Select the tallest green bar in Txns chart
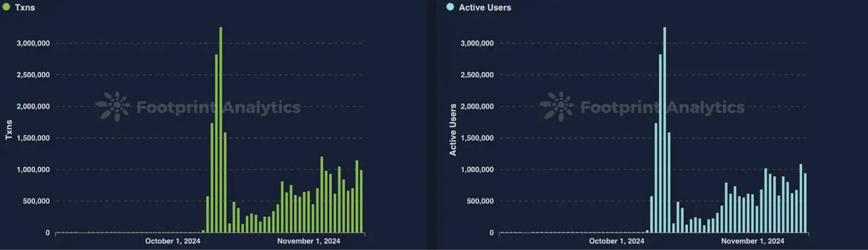Screen dimensions: 868x250 pos(221,130)
